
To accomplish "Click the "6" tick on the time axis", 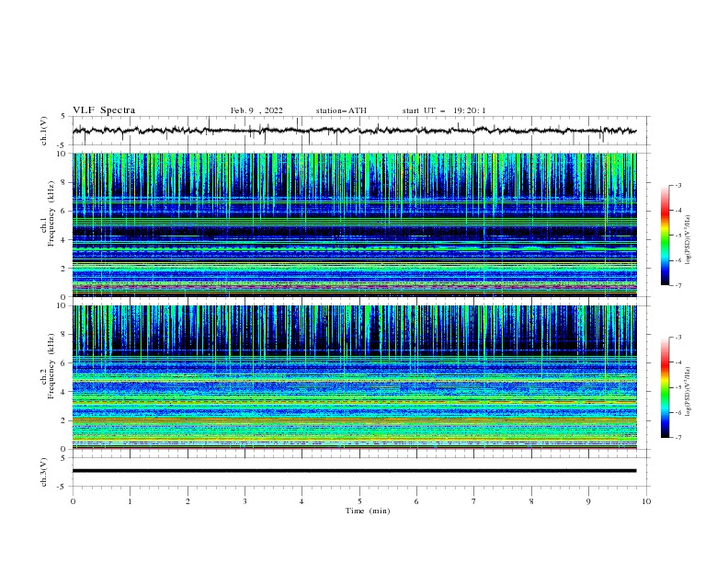I will (x=416, y=501).
